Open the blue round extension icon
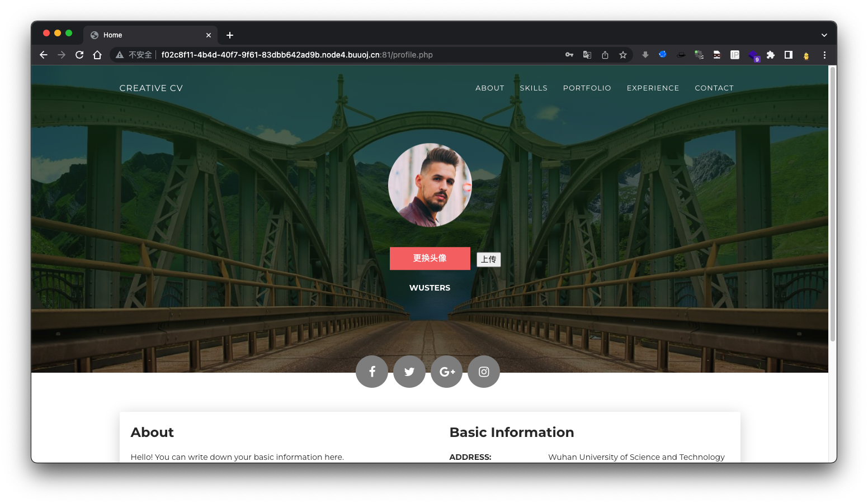 [663, 54]
